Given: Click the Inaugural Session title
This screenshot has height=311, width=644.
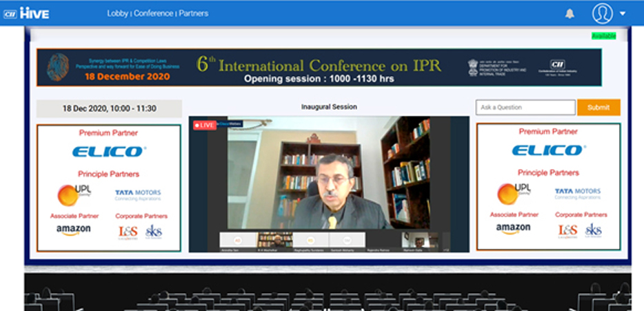Looking at the screenshot, I should coord(329,107).
